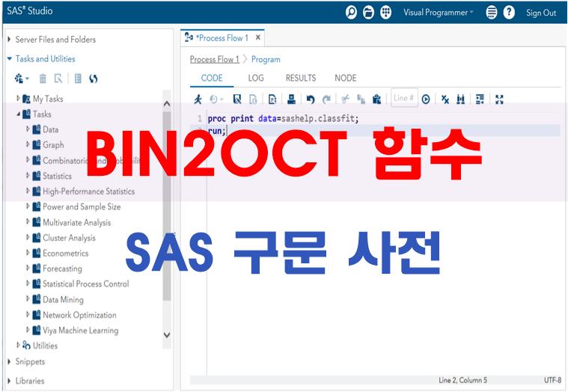
Task: Click the Run (running man) icon
Action: click(x=198, y=99)
